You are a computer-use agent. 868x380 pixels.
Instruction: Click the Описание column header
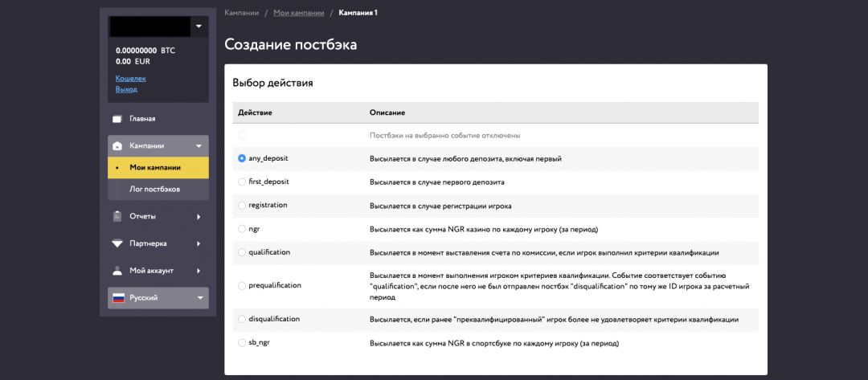point(387,112)
